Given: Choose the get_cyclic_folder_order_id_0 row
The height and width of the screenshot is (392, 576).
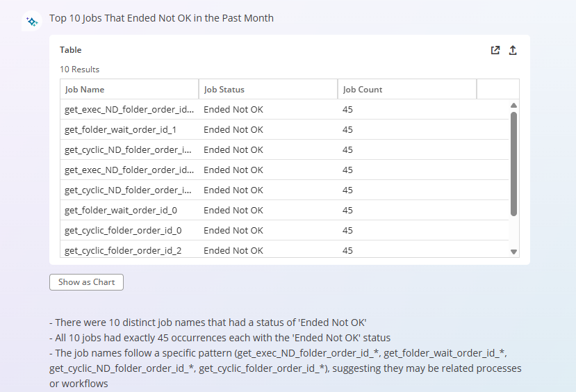Looking at the screenshot, I should [123, 231].
